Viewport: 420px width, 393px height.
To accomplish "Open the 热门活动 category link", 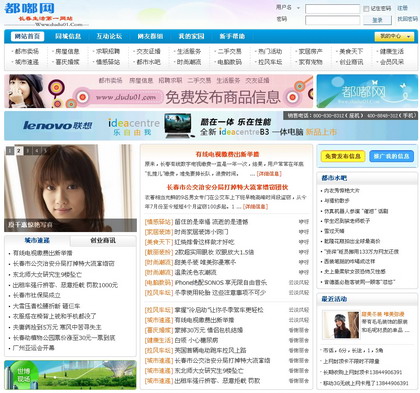I will (270, 51).
